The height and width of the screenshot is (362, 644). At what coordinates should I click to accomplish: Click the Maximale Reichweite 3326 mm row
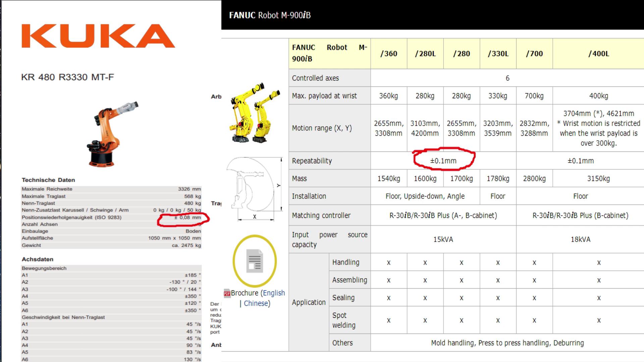(x=111, y=189)
